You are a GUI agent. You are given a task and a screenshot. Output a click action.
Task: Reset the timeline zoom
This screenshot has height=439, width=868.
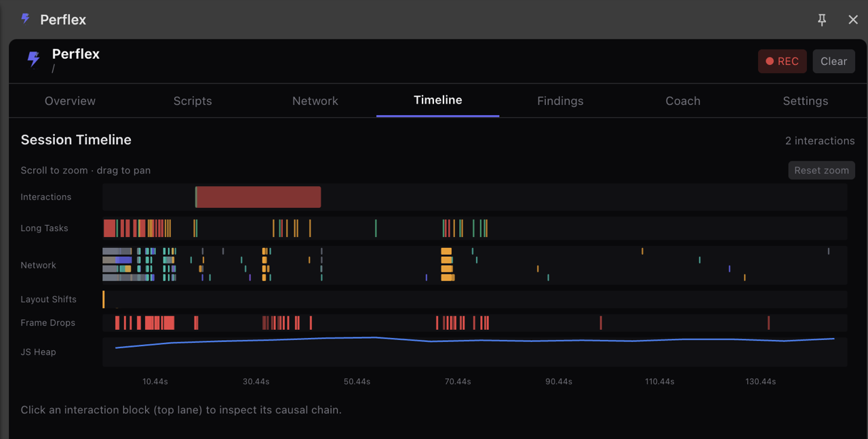[x=821, y=170]
